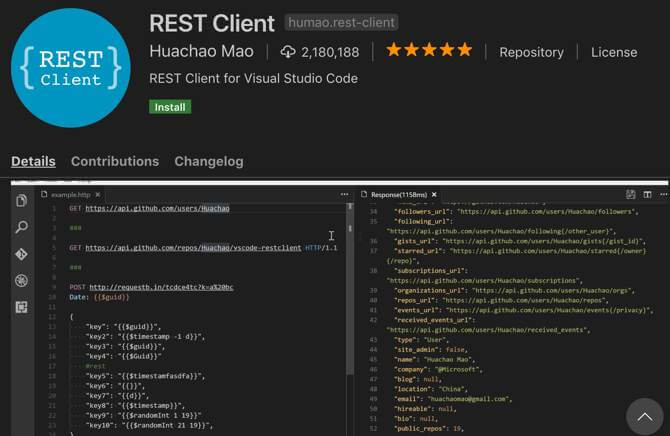This screenshot has width=670, height=436.
Task: Click the requestb.in POST URL
Action: click(161, 287)
